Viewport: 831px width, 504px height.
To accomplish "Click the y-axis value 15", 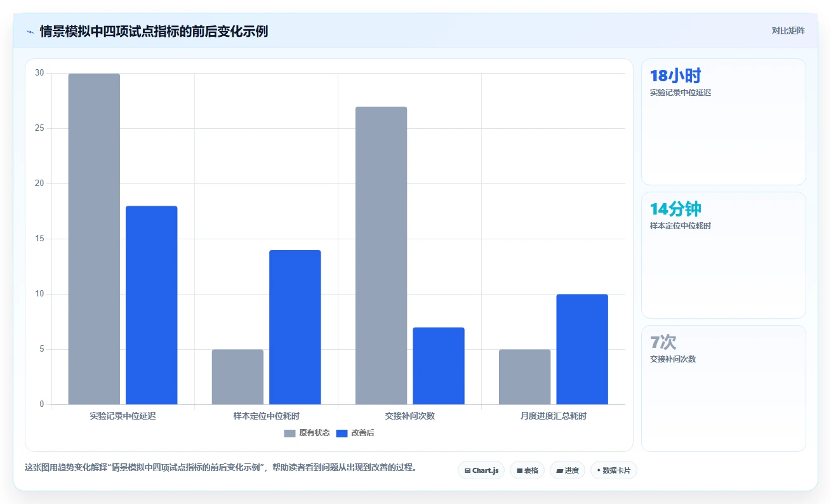I will (39, 239).
